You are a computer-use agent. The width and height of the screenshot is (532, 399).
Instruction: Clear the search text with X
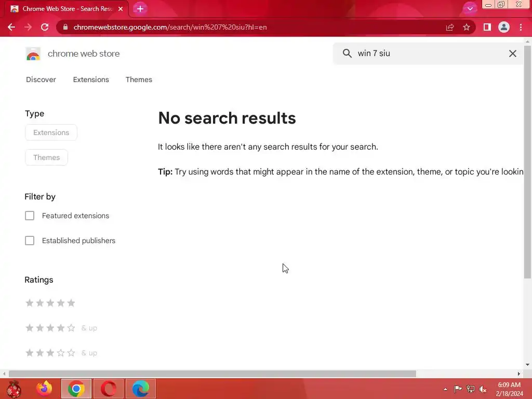coord(513,54)
